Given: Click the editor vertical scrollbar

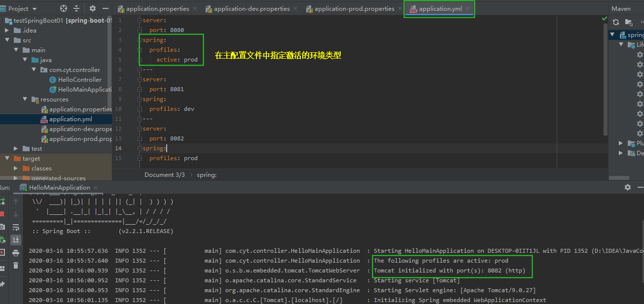Looking at the screenshot, I should click(606, 79).
